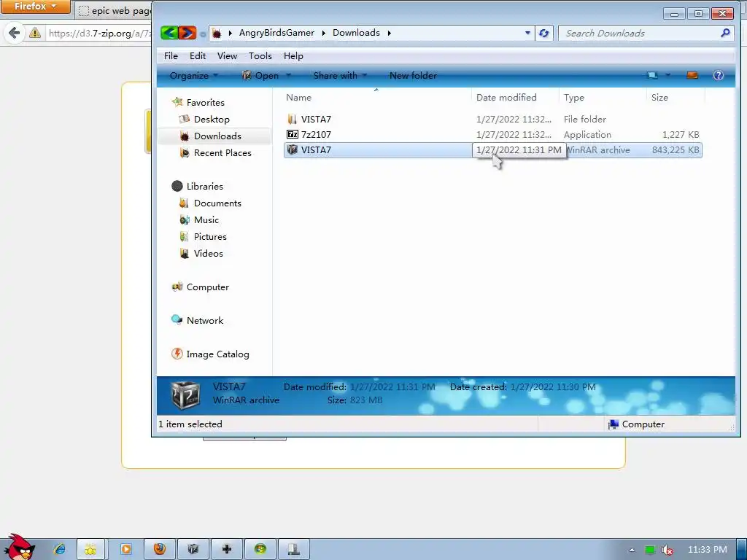Open Internet Explorer from the taskbar
Viewport: 747px width, 560px height.
[x=59, y=549]
